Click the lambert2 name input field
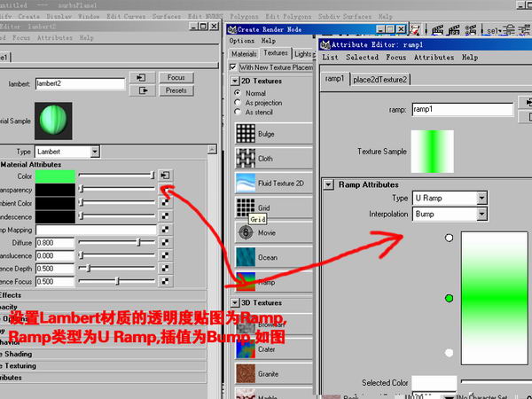The height and width of the screenshot is (399, 532). pos(81,83)
